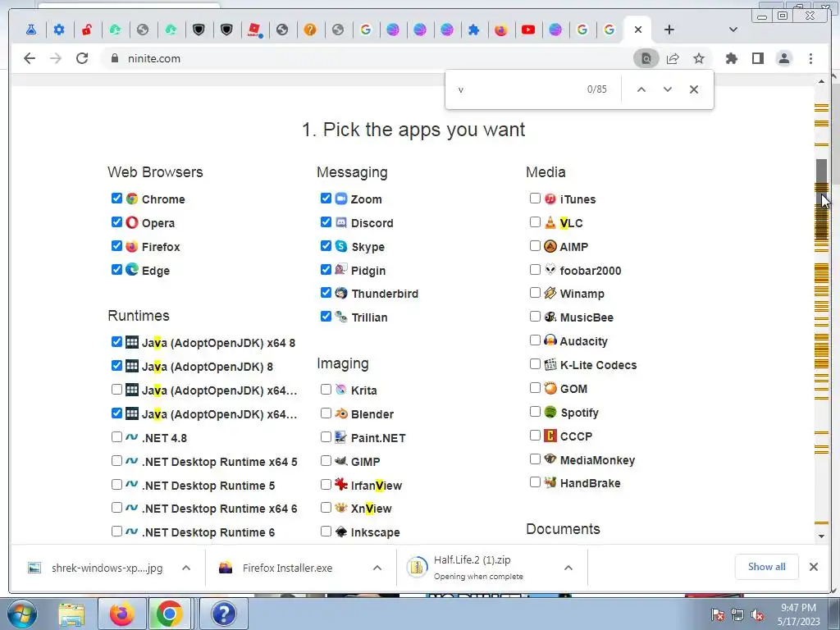The image size is (840, 630).
Task: Open the Extensions puzzle icon in toolbar
Action: pos(731,58)
